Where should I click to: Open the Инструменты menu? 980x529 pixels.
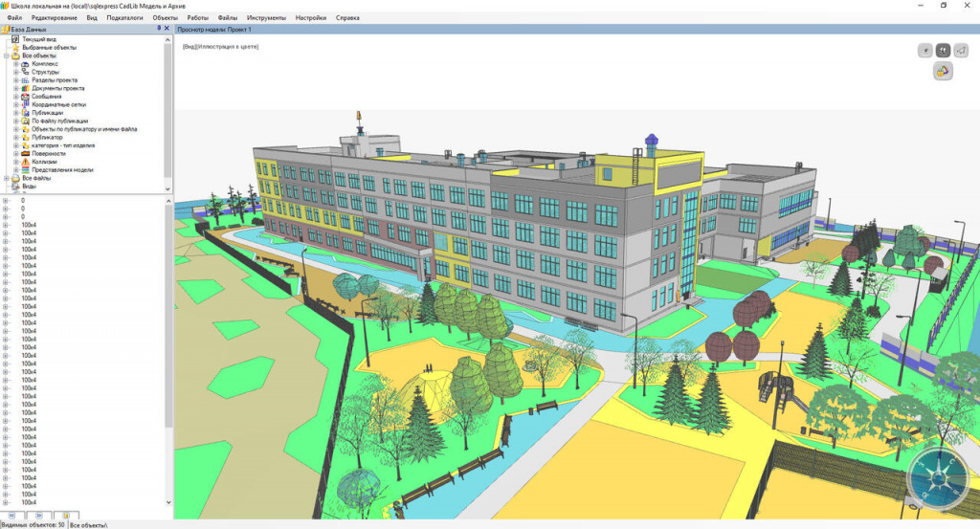pyautogui.click(x=264, y=18)
